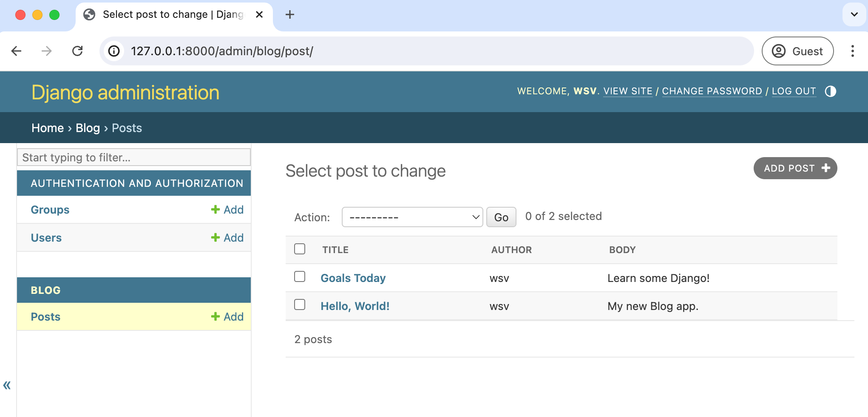Open the Guest profile button
This screenshot has height=417, width=868.
[797, 51]
